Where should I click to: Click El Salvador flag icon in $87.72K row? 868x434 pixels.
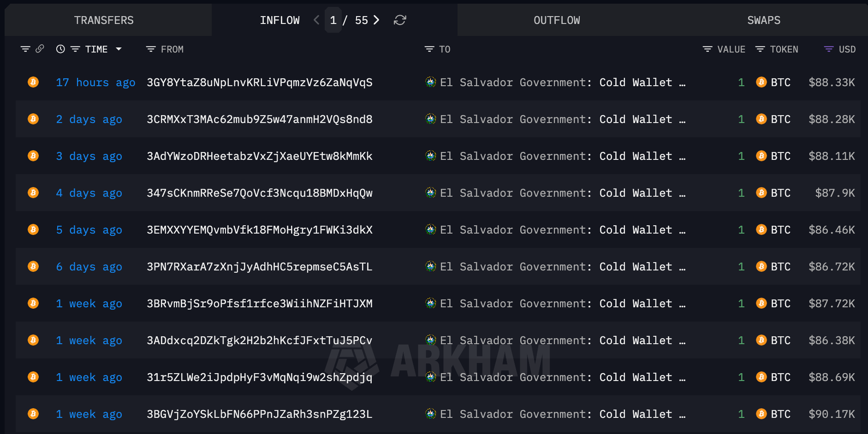click(x=431, y=303)
